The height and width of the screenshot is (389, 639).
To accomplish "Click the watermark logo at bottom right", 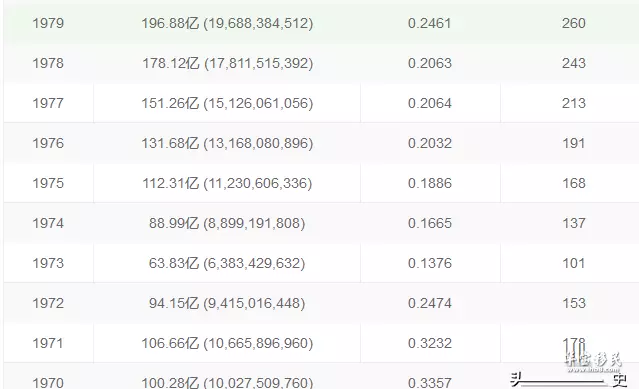I will [593, 362].
